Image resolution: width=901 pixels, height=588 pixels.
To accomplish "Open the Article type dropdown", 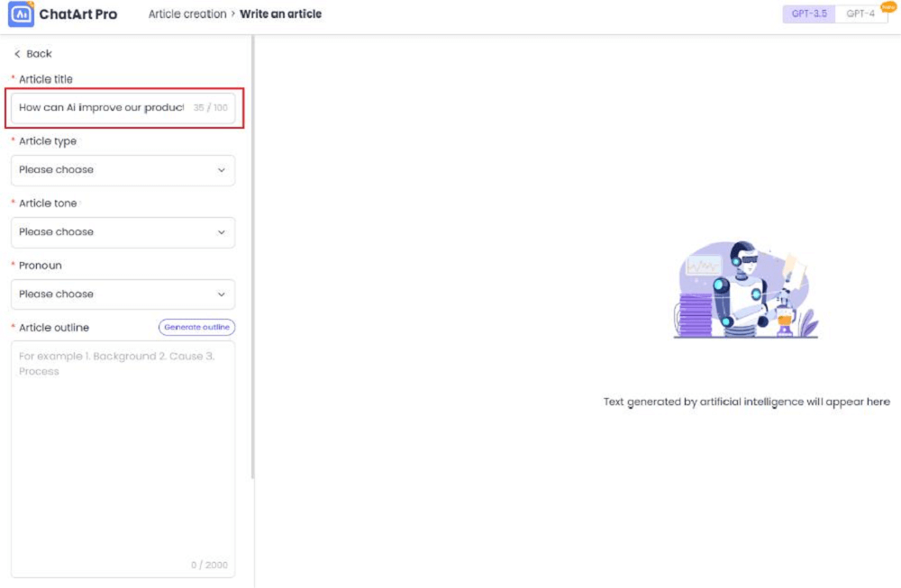I will [x=123, y=170].
